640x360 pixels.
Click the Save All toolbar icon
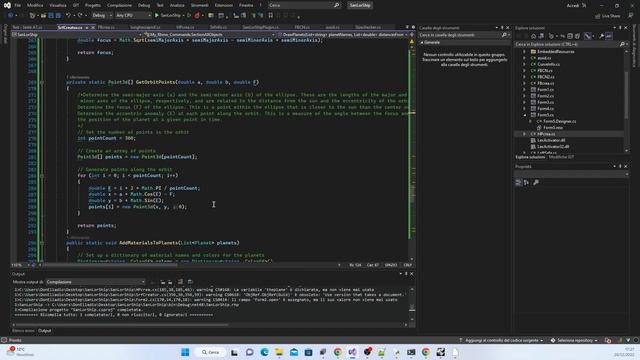(x=58, y=16)
